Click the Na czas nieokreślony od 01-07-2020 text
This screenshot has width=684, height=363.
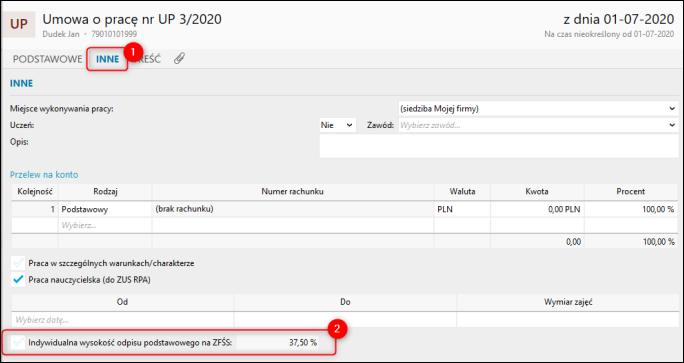[609, 34]
